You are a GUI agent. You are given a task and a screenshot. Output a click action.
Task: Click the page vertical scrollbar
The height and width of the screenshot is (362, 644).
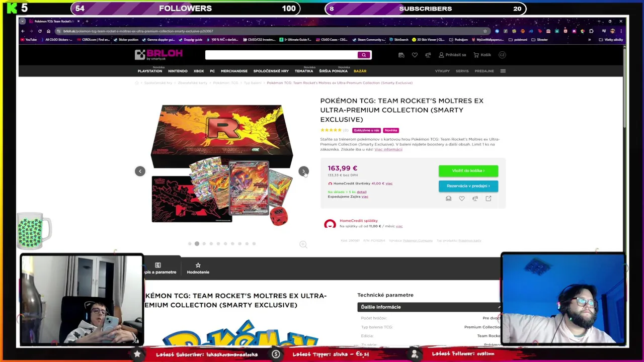(x=624, y=85)
